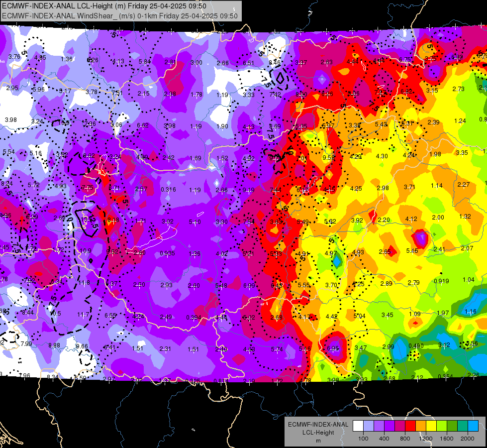Click the wind shear value 8.18
The height and width of the screenshot is (448, 487).
(113, 220)
